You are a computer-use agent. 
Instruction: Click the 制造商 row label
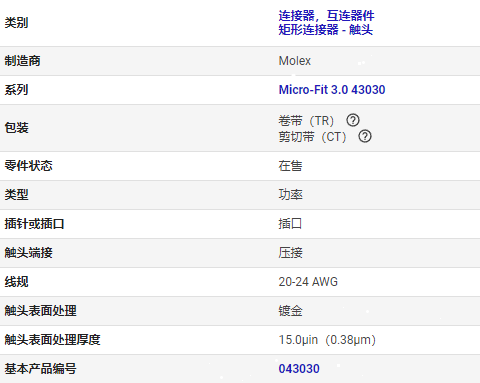point(22,61)
